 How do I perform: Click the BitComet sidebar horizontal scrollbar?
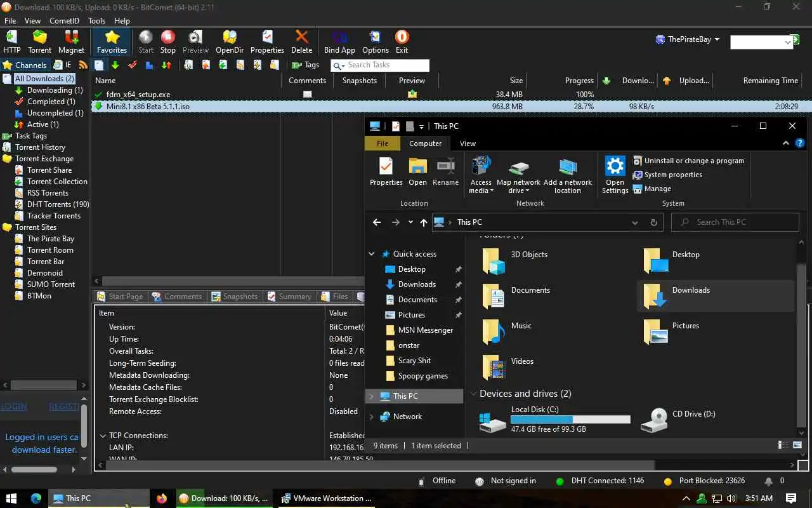(x=44, y=385)
